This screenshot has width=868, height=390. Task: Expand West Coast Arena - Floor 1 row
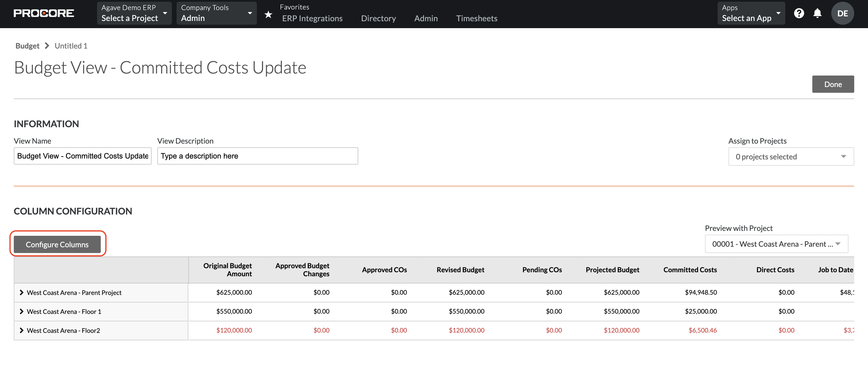pos(22,311)
